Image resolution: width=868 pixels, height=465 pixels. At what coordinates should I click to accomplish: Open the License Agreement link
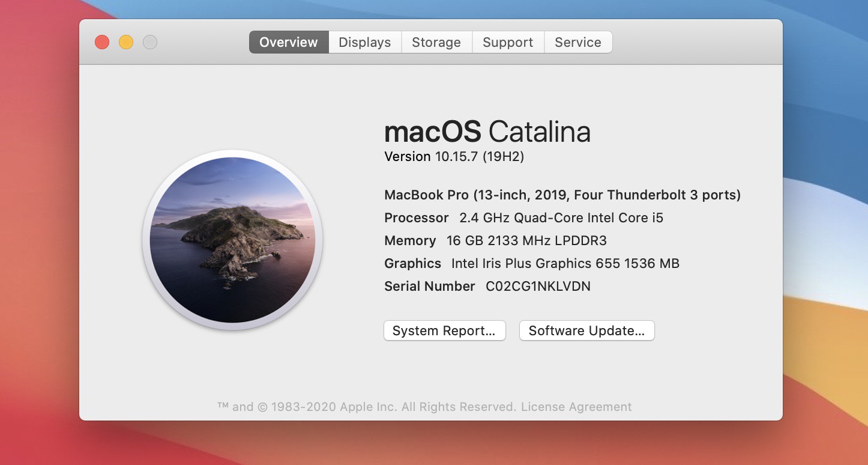pyautogui.click(x=576, y=407)
